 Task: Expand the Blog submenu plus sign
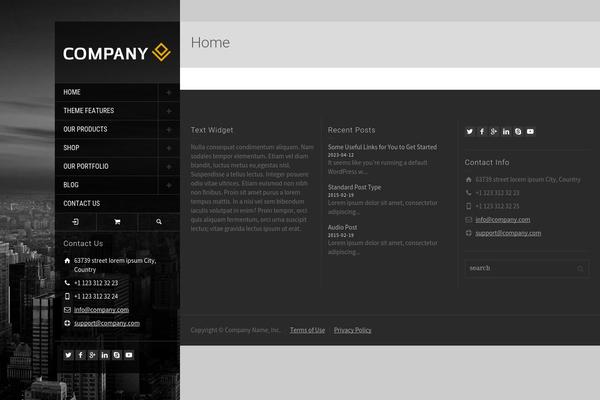point(168,185)
